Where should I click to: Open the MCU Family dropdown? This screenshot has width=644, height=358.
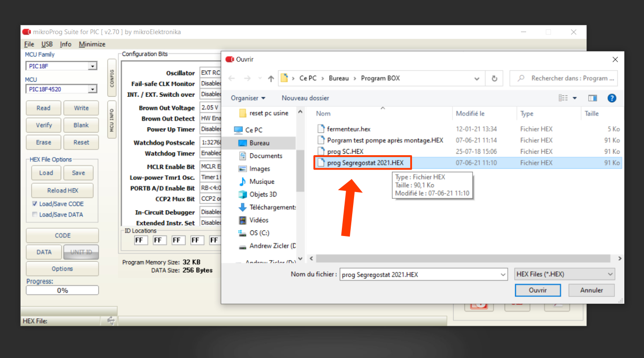93,66
